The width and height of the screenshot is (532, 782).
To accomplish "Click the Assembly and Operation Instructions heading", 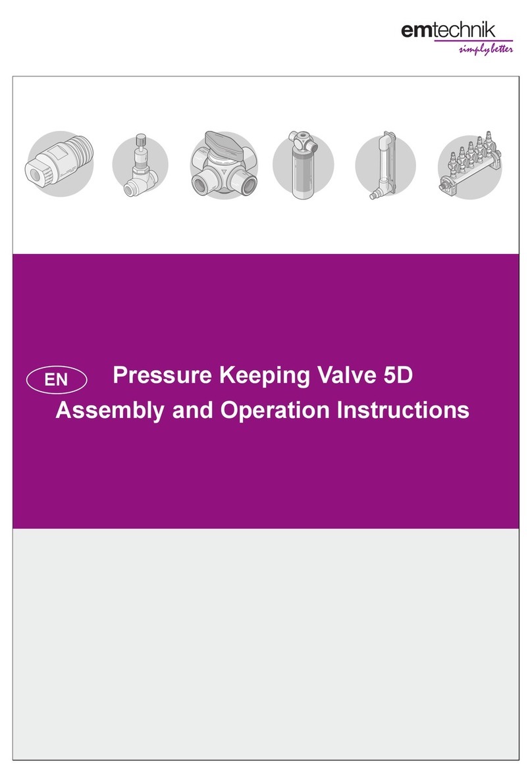I will pos(263,410).
